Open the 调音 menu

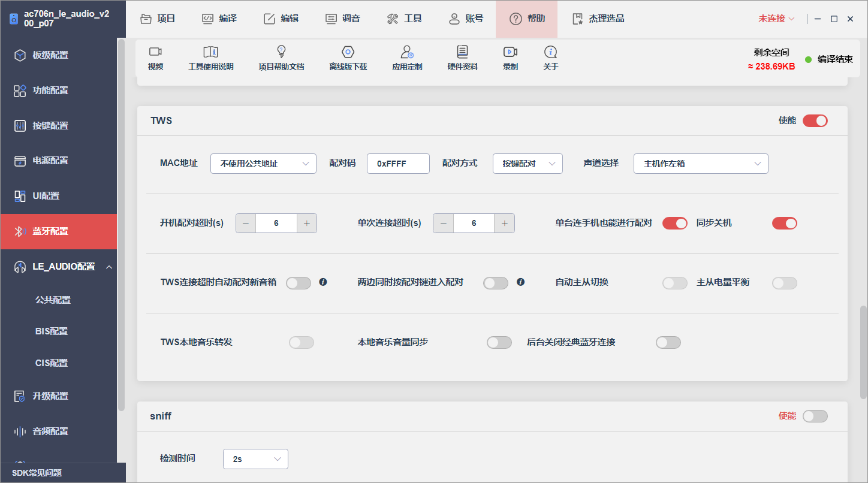pos(343,19)
